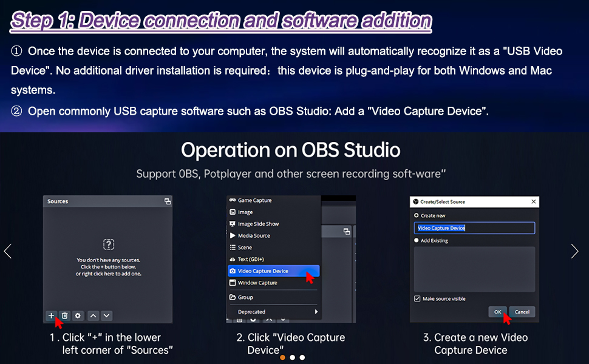589x364 pixels.
Task: Click Cancel in Create/Select Source dialog
Action: (x=522, y=312)
